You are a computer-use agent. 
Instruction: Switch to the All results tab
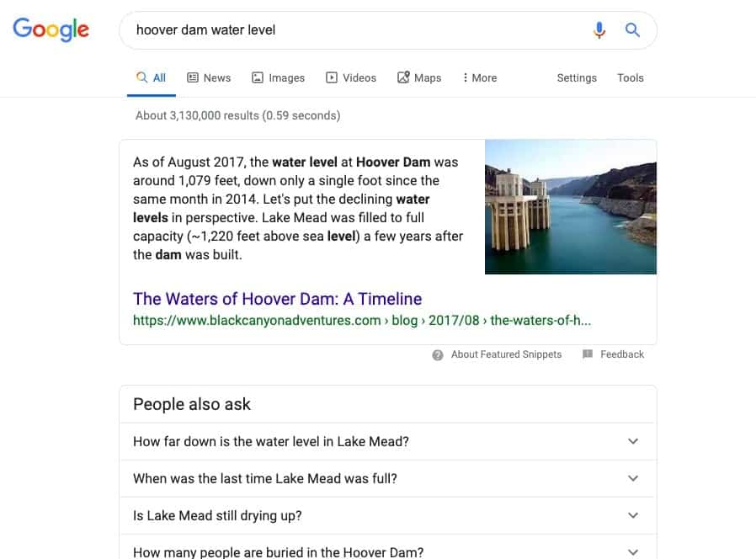[151, 77]
